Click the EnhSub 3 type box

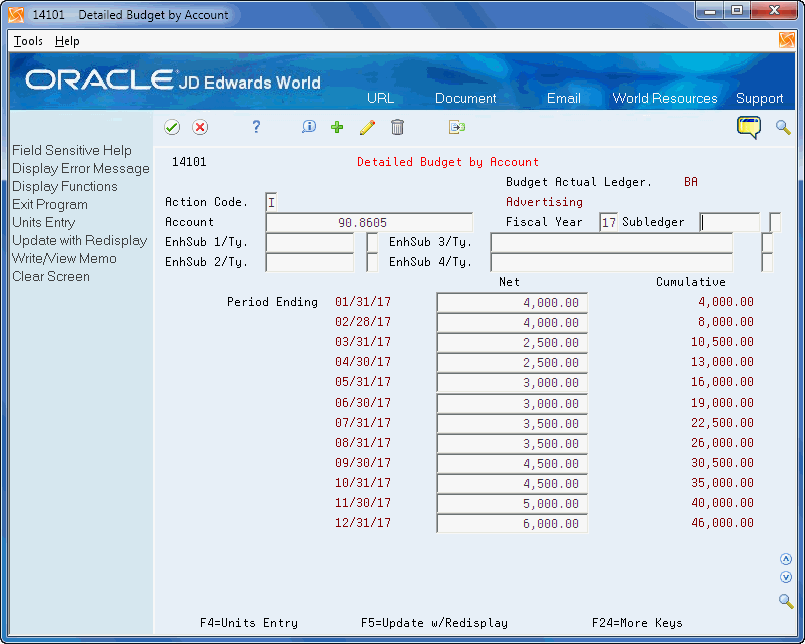(x=767, y=242)
